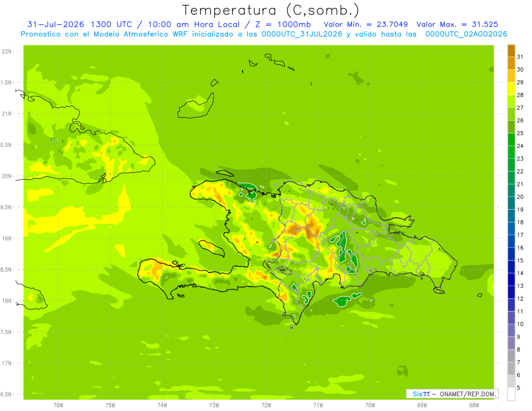This screenshot has width=532, height=411.
Task: Click the "0000UTC_31JUL2026" initialization time
Action: point(302,34)
